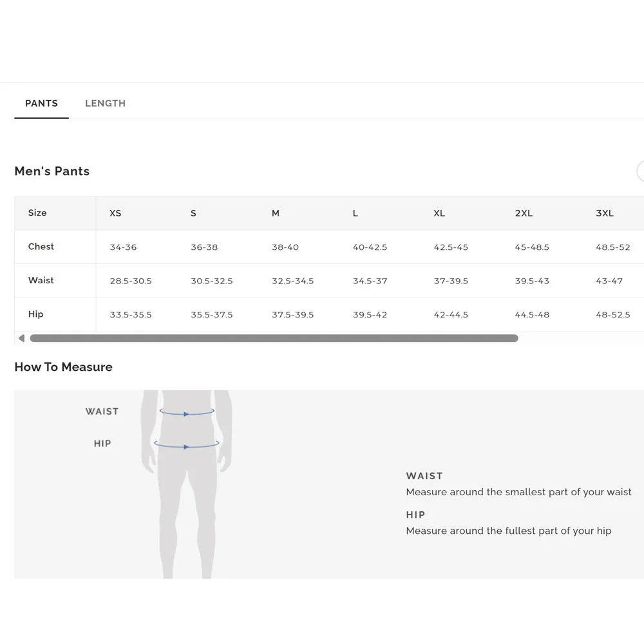Image resolution: width=644 pixels, height=644 pixels.
Task: Click the waist value 28.5-30.5
Action: click(x=131, y=281)
